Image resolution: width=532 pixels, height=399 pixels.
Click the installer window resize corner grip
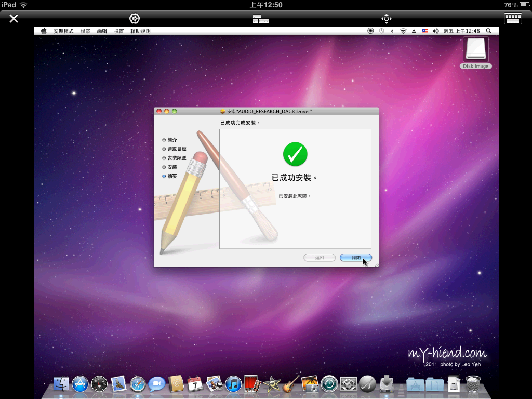(x=376, y=264)
